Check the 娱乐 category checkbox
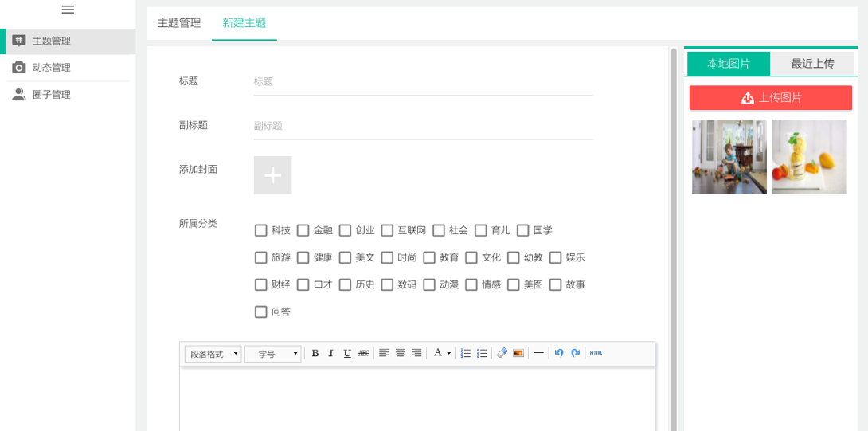The width and height of the screenshot is (868, 431). (556, 257)
